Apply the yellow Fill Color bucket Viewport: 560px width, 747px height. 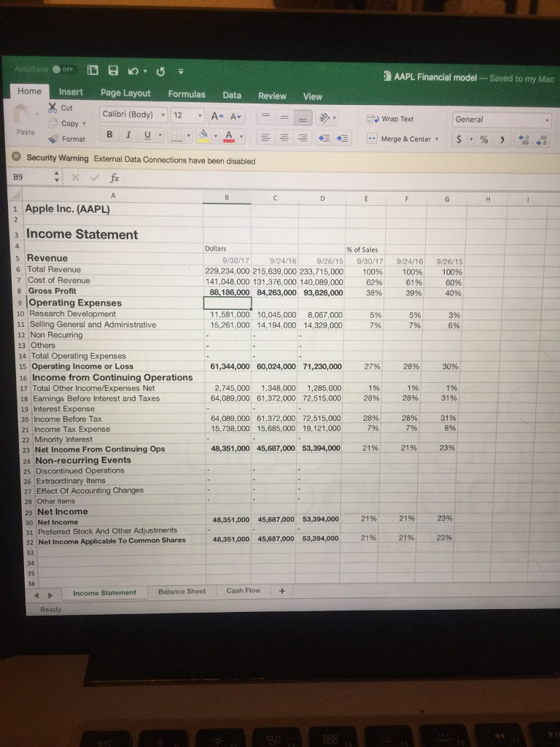coord(204,136)
